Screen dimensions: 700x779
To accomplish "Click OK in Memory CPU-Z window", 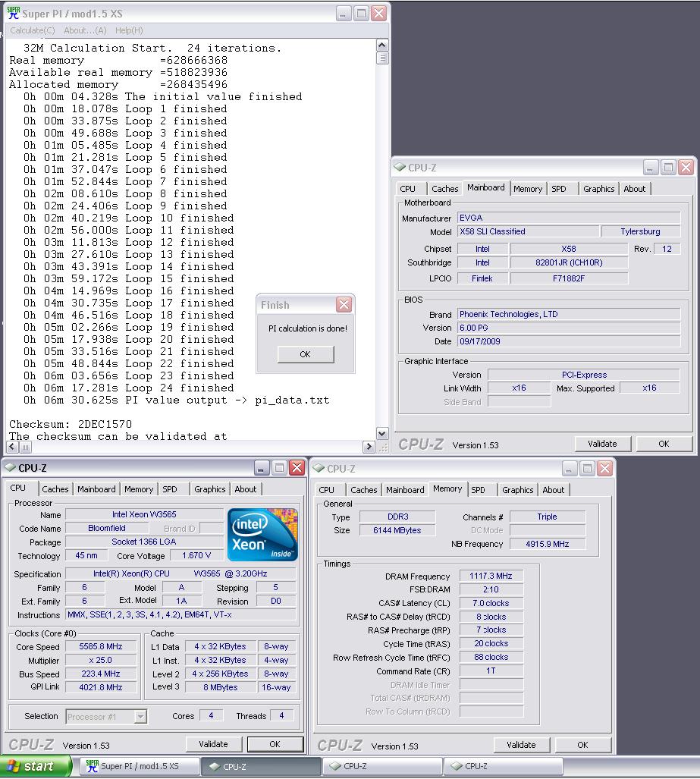I will point(582,745).
